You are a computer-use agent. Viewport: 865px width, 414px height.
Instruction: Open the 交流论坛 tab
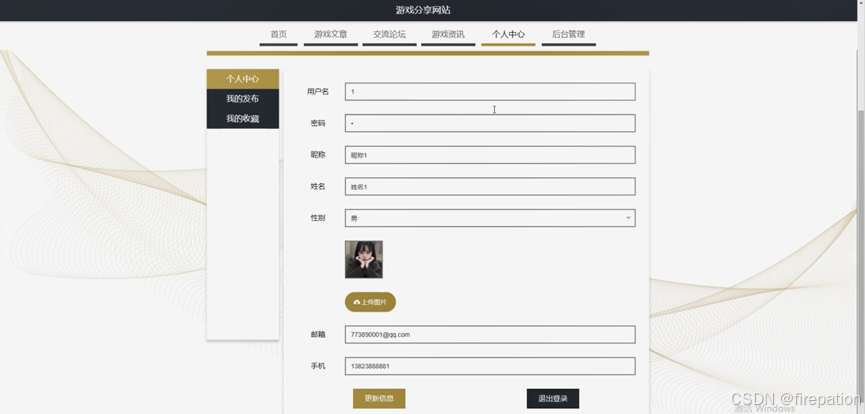pos(389,34)
